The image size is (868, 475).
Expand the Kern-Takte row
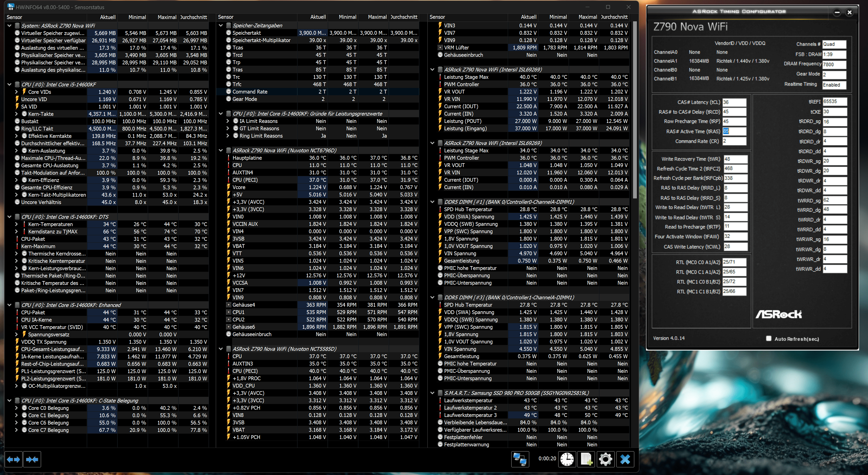tap(16, 114)
